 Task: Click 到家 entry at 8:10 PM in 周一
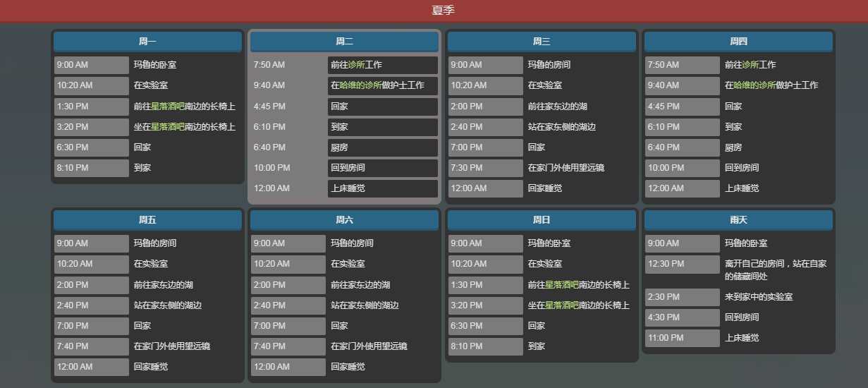(142, 168)
